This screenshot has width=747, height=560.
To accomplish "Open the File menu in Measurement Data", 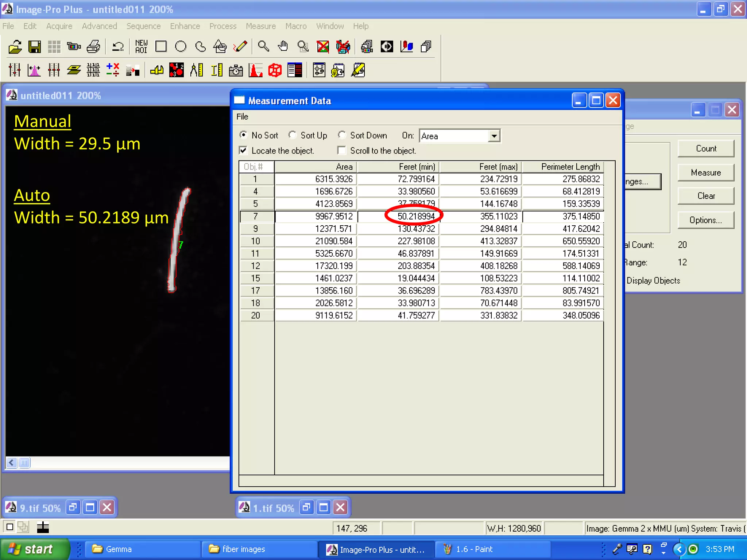I will pos(242,117).
